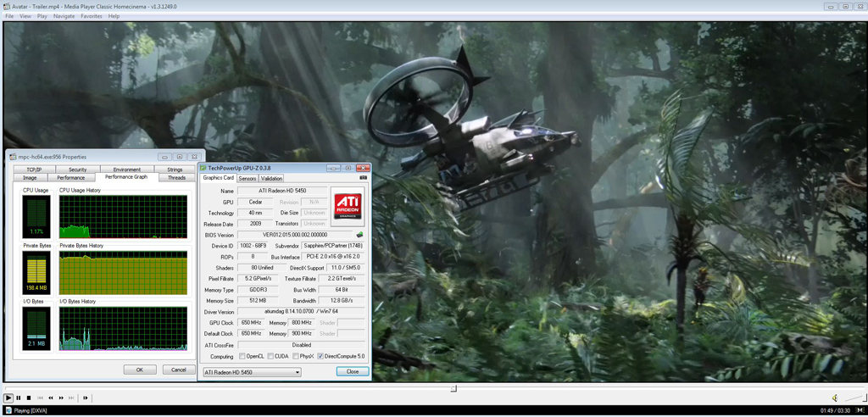Click the video seek bar position marker
The height and width of the screenshot is (417, 868).
click(453, 389)
